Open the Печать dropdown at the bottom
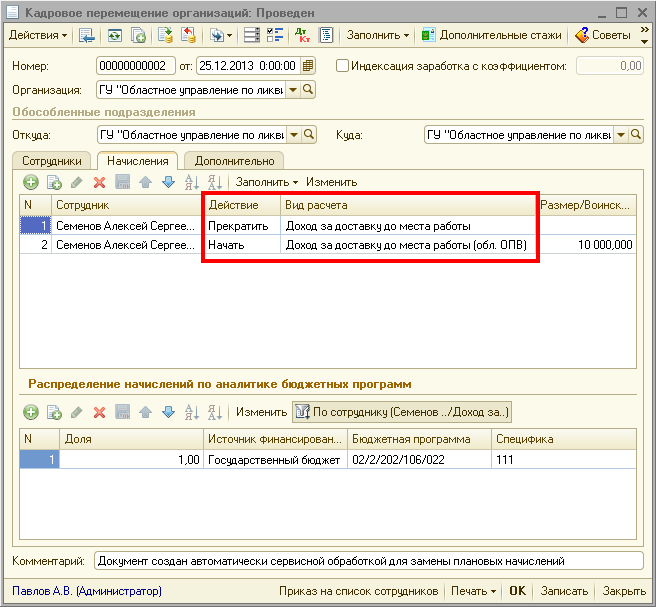This screenshot has height=607, width=656. coord(473,591)
